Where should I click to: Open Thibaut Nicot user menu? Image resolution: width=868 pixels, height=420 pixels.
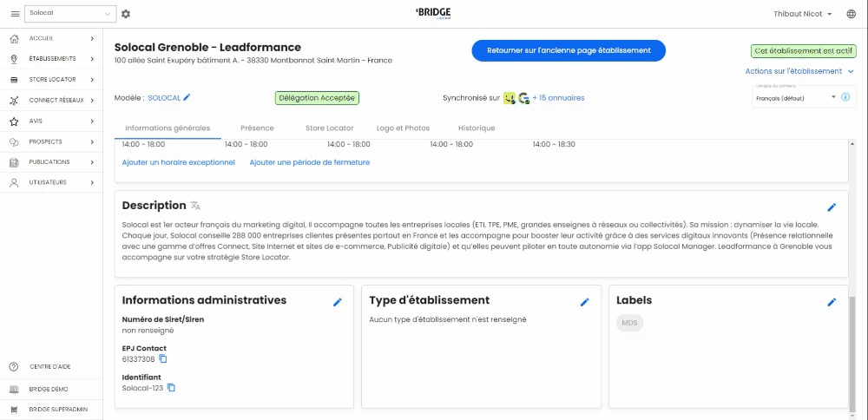803,14
